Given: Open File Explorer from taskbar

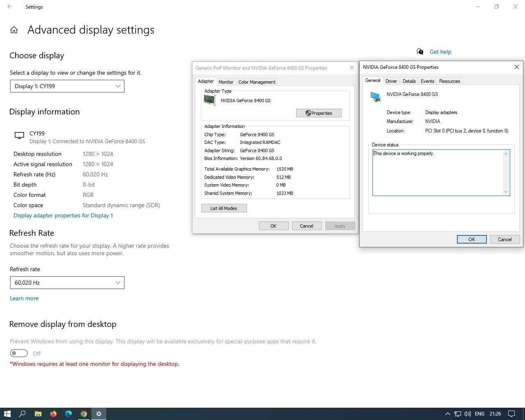Looking at the screenshot, I should (38, 414).
